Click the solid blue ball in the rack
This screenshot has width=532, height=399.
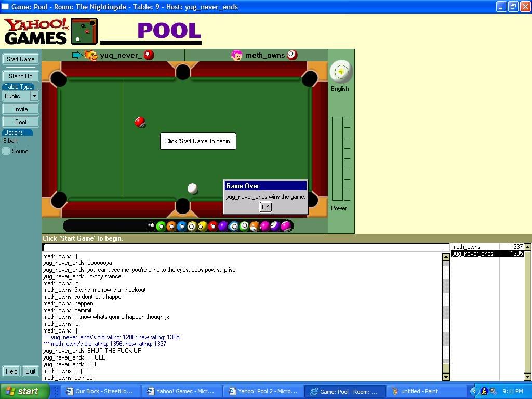coord(182,227)
